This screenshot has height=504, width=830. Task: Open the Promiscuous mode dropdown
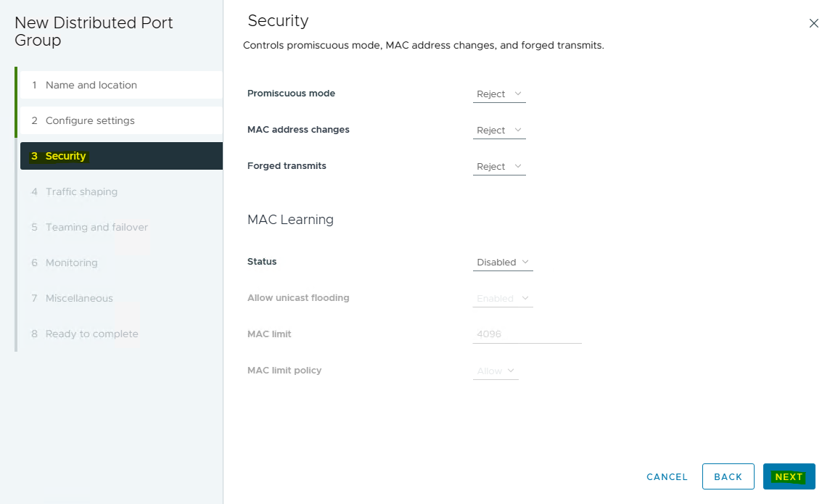tap(499, 94)
